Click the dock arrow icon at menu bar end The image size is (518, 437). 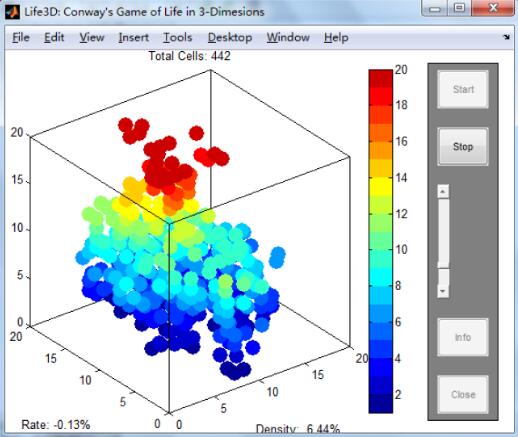506,37
